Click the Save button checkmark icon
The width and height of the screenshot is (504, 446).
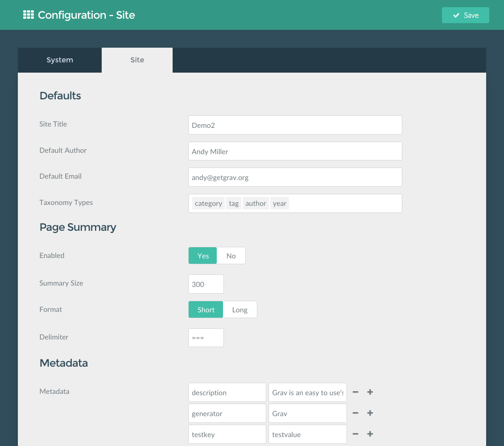[456, 15]
